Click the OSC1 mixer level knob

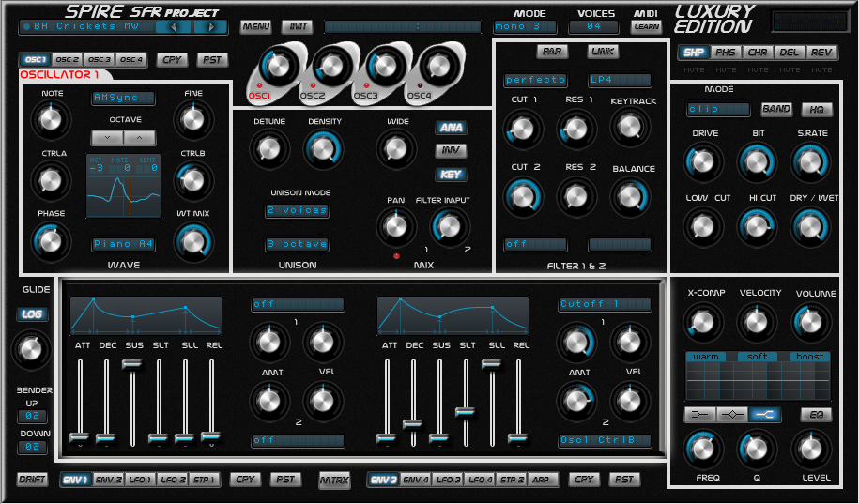[278, 67]
